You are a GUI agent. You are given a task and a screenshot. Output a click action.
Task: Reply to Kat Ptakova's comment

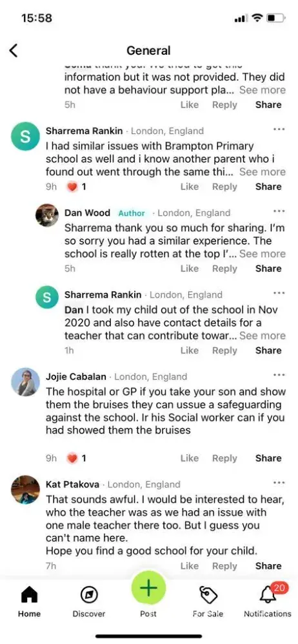224,566
